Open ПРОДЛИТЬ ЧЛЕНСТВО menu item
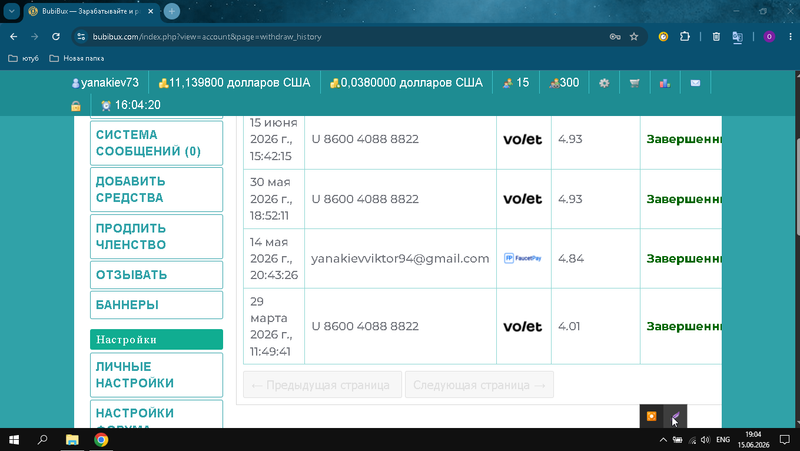The width and height of the screenshot is (800, 451). [157, 236]
